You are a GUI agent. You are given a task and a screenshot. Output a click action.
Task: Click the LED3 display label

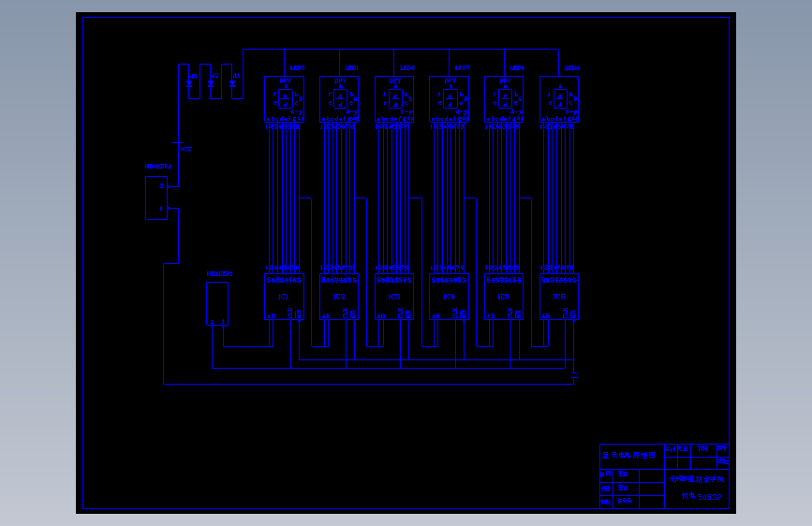(462, 68)
